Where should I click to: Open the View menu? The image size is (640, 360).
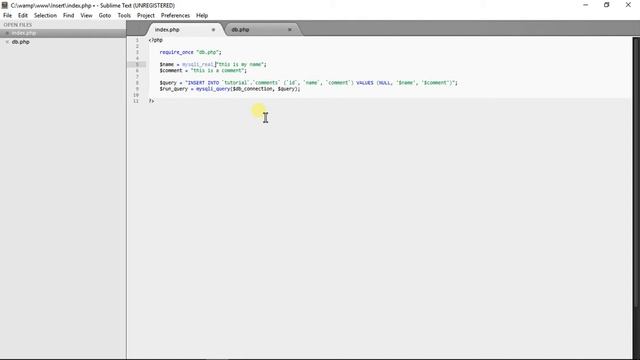click(86, 16)
